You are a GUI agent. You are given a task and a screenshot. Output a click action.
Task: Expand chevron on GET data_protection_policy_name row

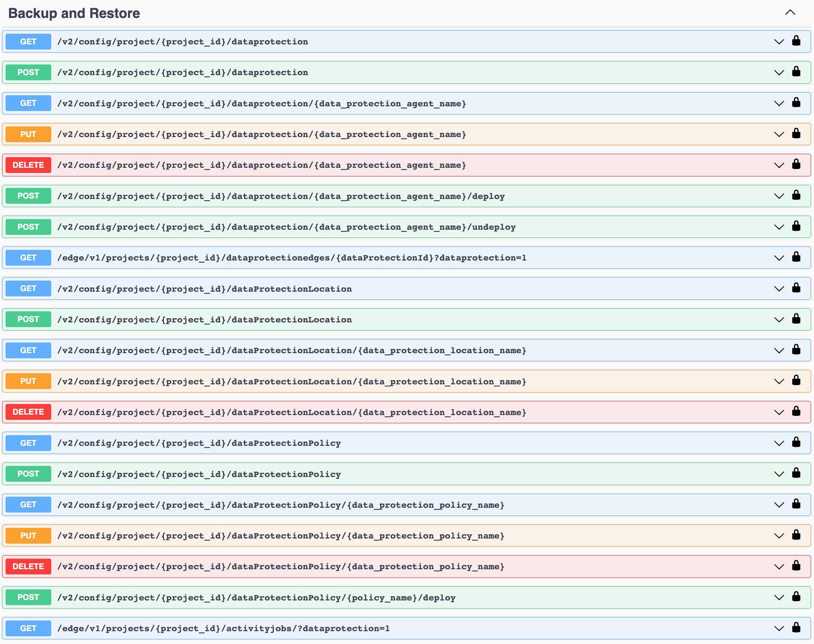click(779, 505)
